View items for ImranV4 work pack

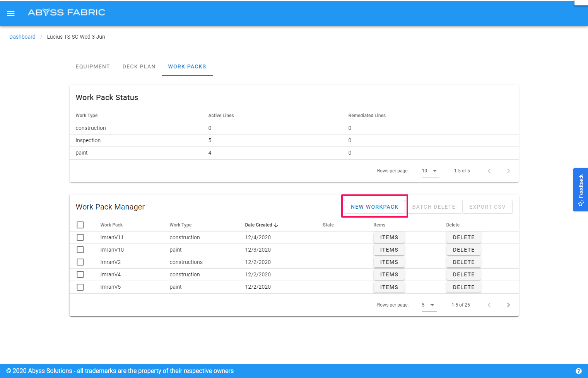tap(389, 274)
